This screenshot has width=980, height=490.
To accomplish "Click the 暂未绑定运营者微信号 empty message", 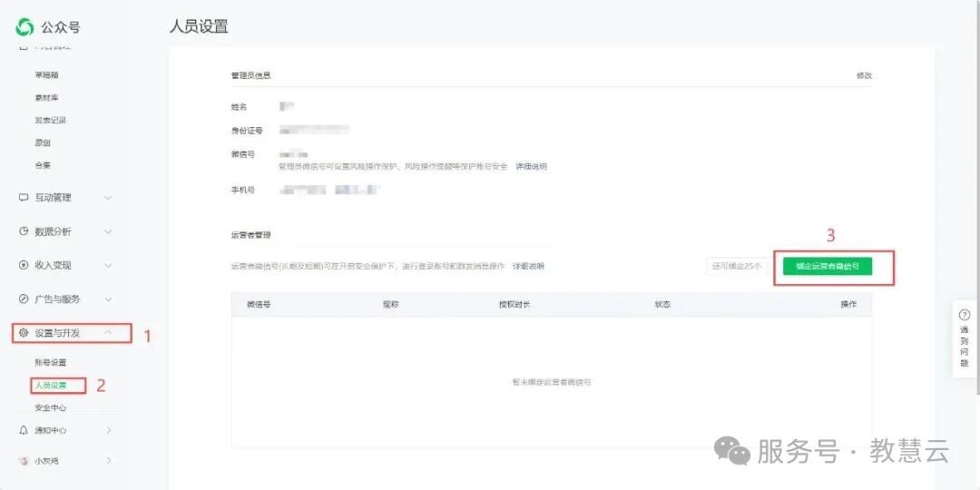I will click(552, 382).
